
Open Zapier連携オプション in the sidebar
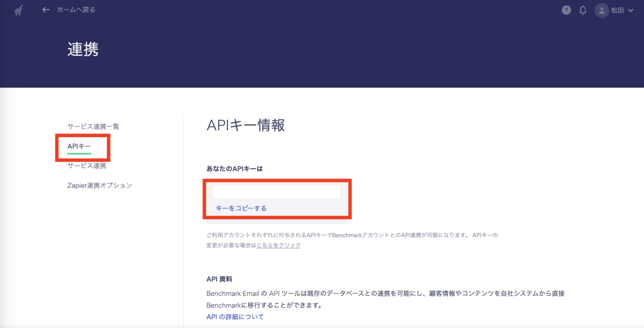[99, 185]
